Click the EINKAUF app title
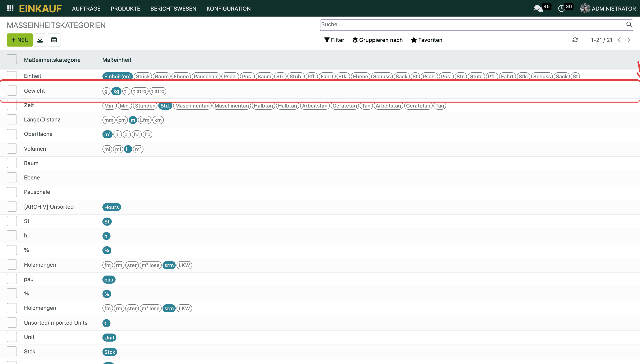The width and height of the screenshot is (640, 364). pos(40,8)
